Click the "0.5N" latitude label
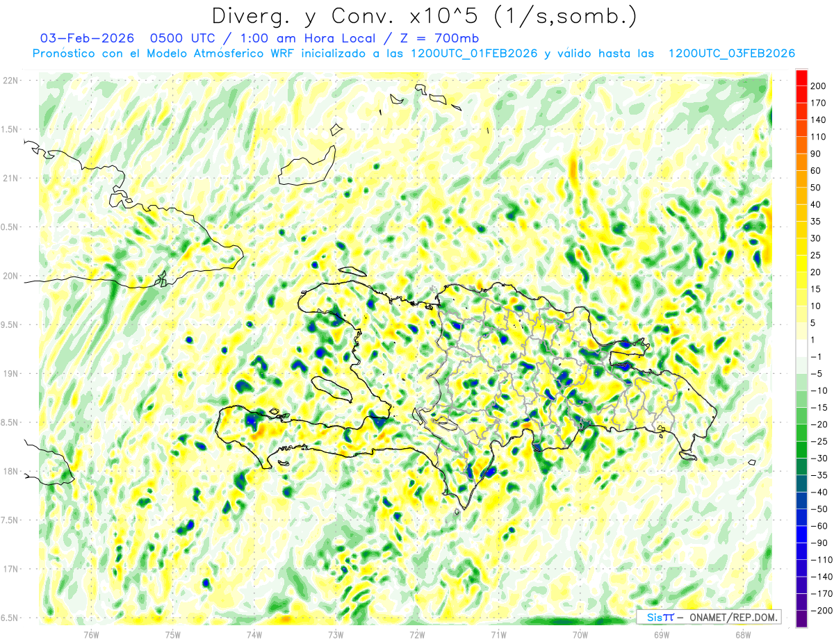834x644 pixels. (10, 227)
